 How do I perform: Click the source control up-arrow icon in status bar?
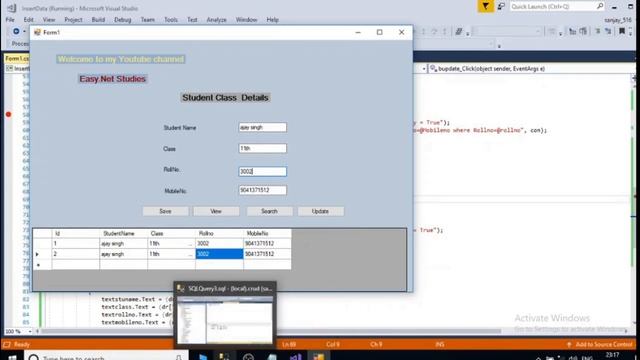click(x=569, y=344)
